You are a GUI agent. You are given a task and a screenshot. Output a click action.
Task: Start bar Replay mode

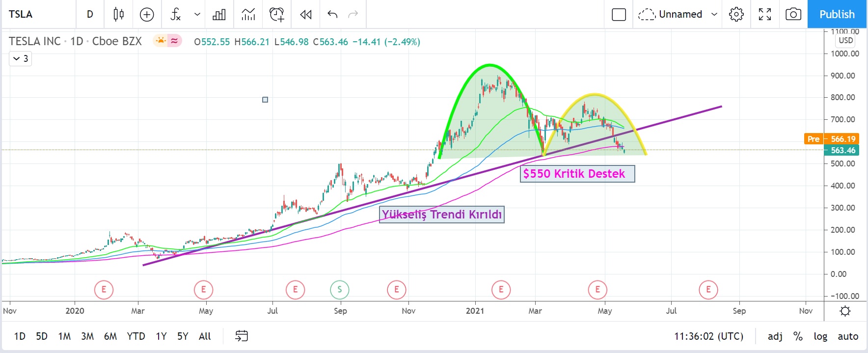tap(306, 14)
